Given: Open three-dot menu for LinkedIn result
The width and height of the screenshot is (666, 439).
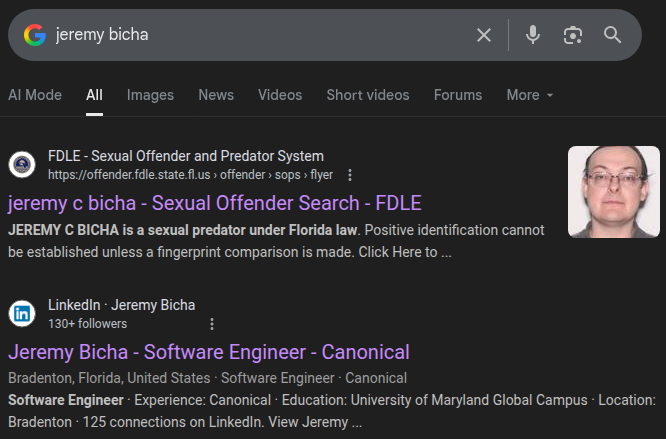Looking at the screenshot, I should pos(212,324).
